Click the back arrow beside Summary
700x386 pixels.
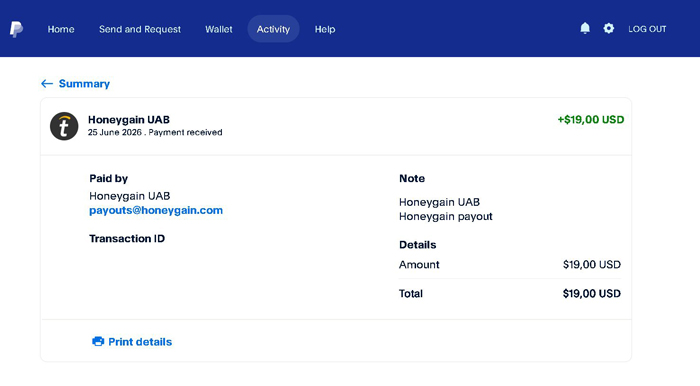(47, 83)
